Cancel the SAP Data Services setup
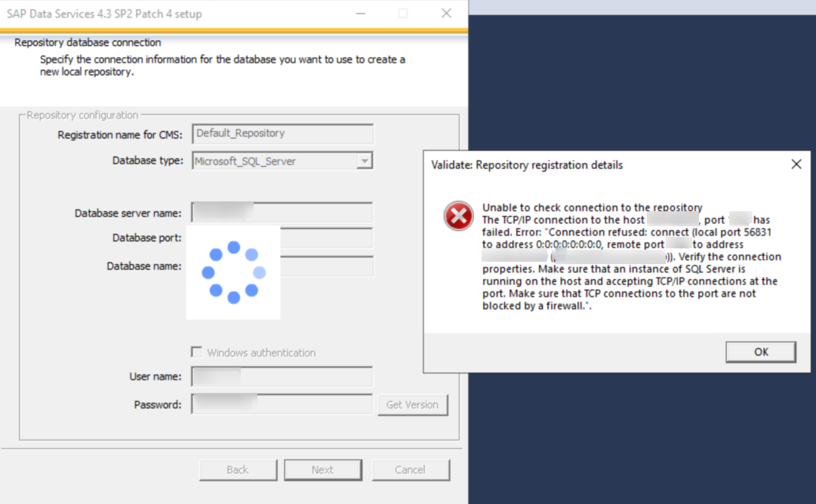Viewport: 816px width, 504px height. [411, 470]
